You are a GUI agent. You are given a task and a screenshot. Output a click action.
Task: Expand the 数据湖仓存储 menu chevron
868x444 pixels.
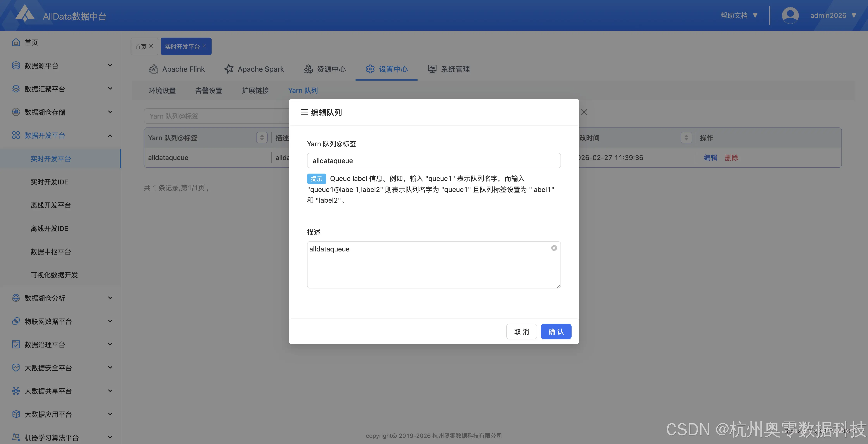[110, 112]
